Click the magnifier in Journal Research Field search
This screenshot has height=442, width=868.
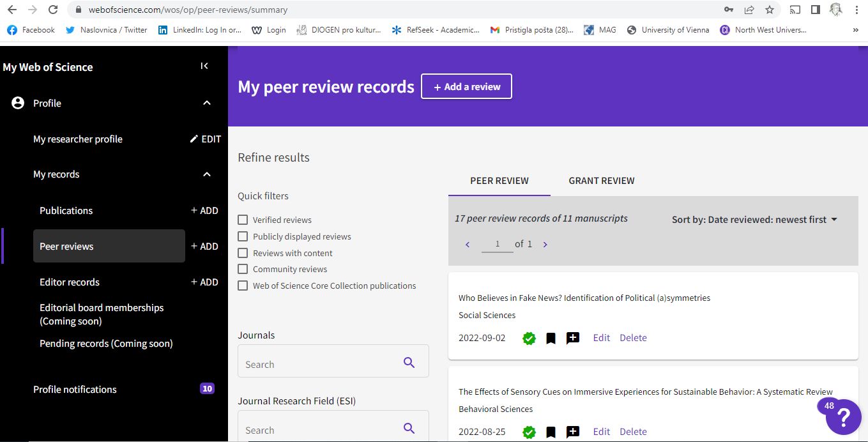[409, 429]
